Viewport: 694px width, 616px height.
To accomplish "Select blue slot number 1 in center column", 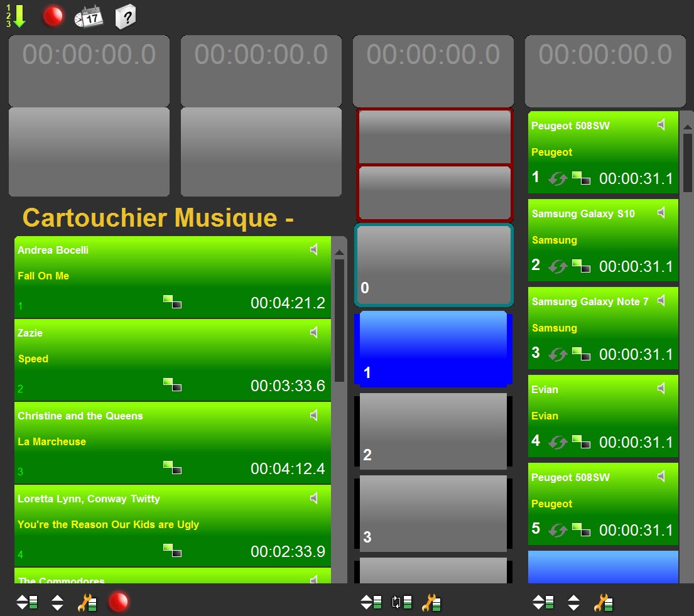I will [432, 349].
